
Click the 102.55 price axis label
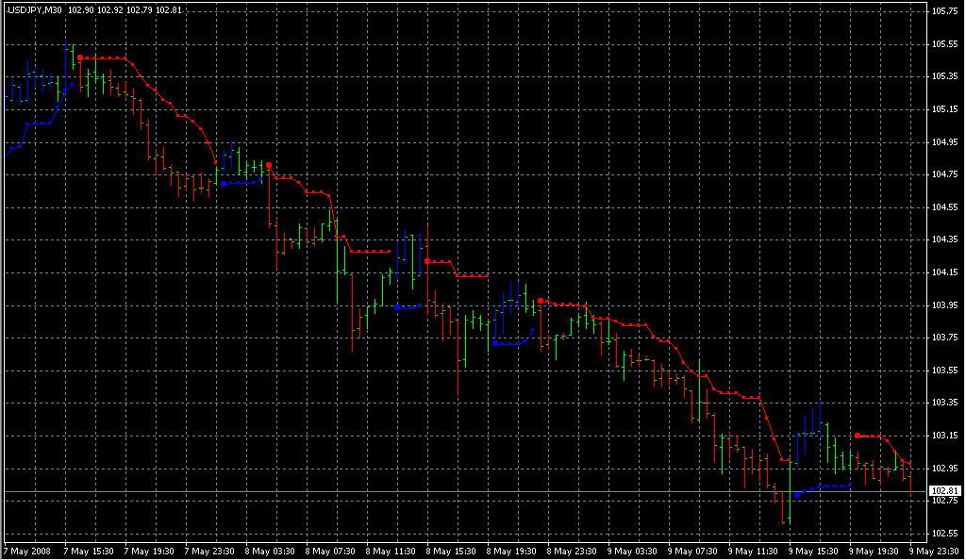pyautogui.click(x=945, y=534)
